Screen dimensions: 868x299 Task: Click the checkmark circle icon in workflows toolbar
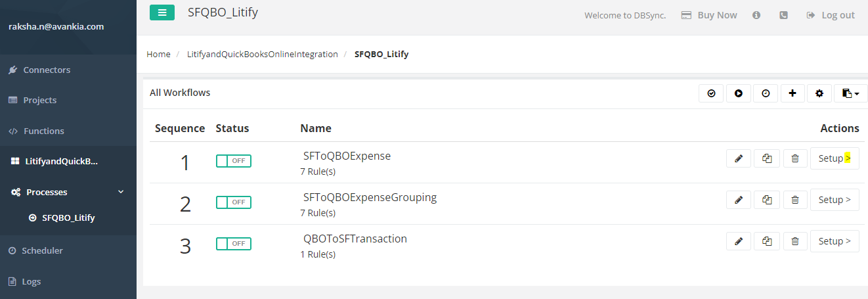(711, 93)
